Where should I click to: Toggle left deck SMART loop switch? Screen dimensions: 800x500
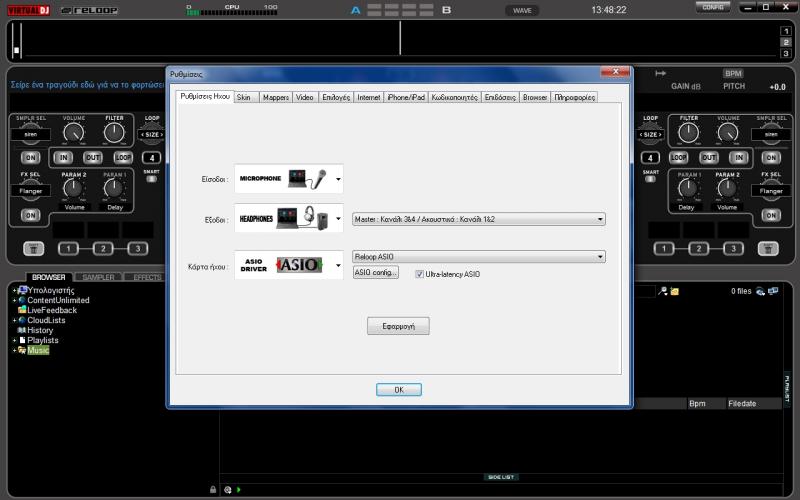(x=152, y=179)
